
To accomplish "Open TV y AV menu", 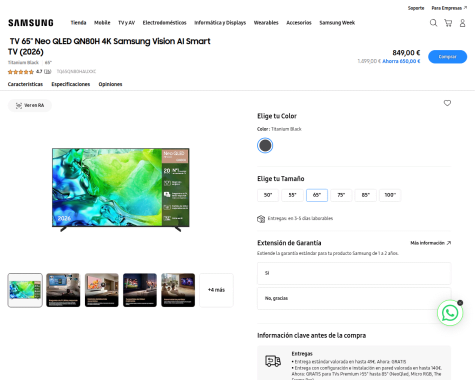I will [x=126, y=23].
